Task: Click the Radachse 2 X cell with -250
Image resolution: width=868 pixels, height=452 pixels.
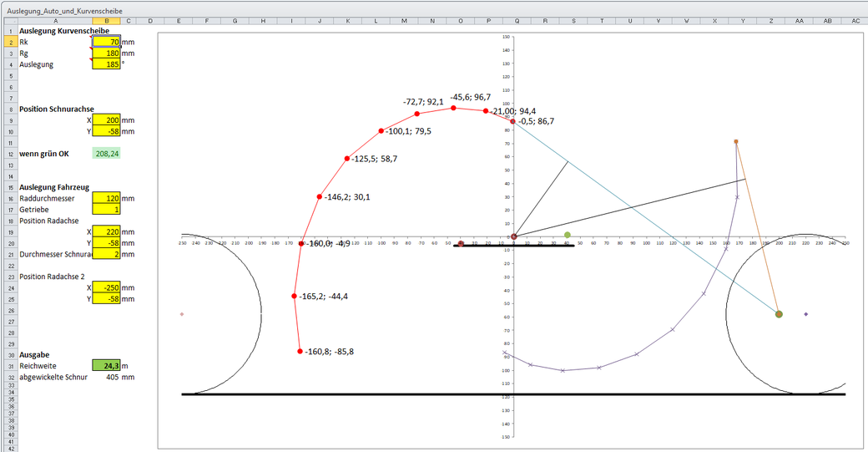Action: pyautogui.click(x=106, y=287)
